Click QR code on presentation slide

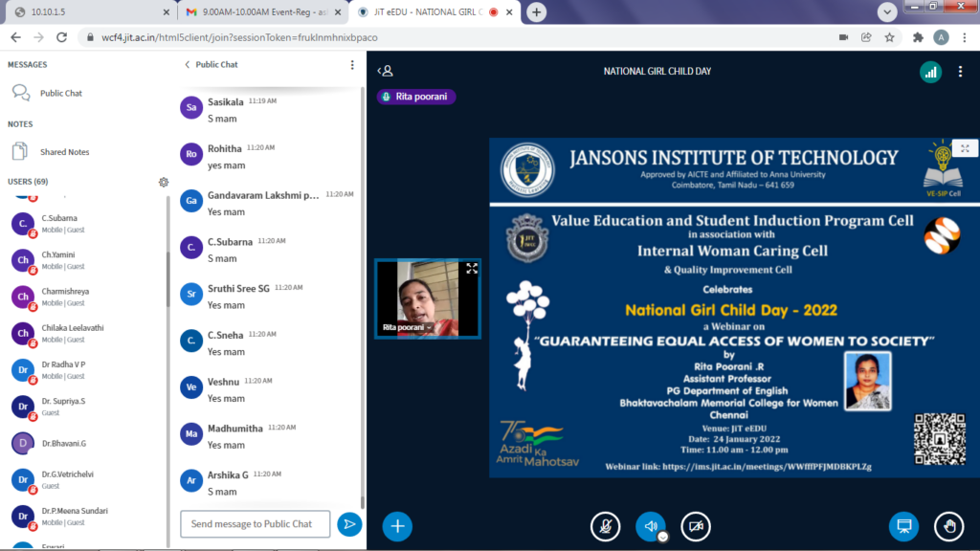[940, 439]
